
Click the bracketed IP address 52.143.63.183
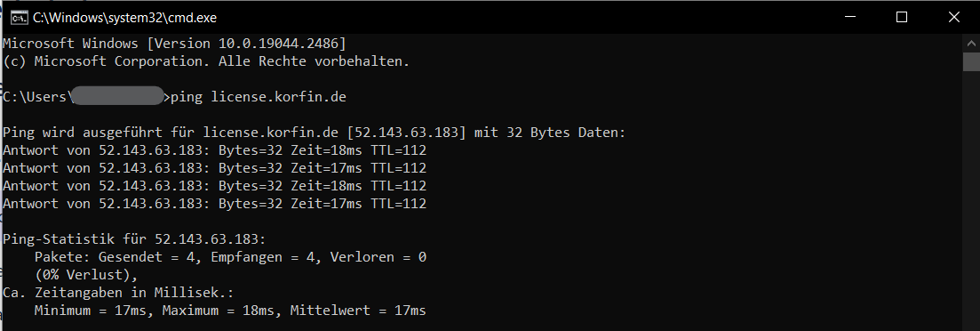point(404,133)
